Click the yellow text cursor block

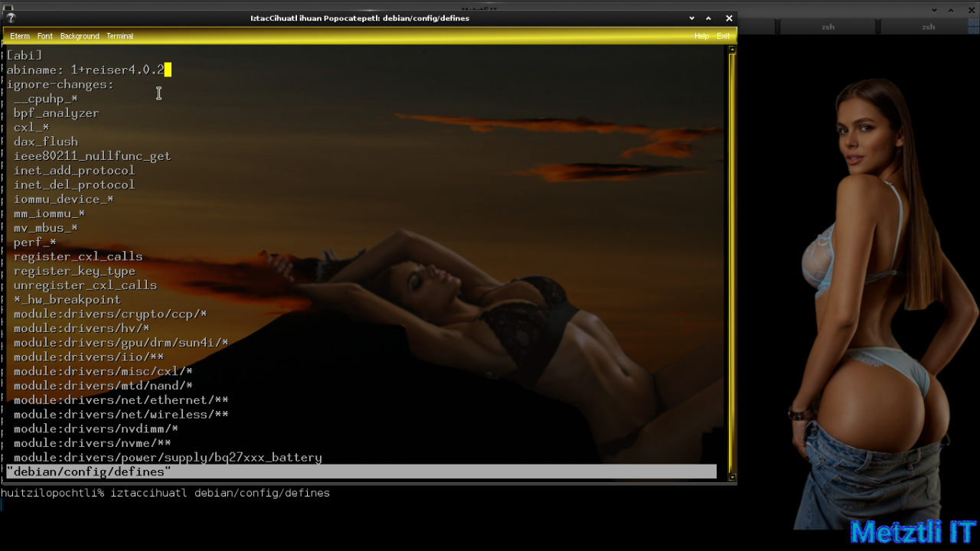pyautogui.click(x=168, y=70)
